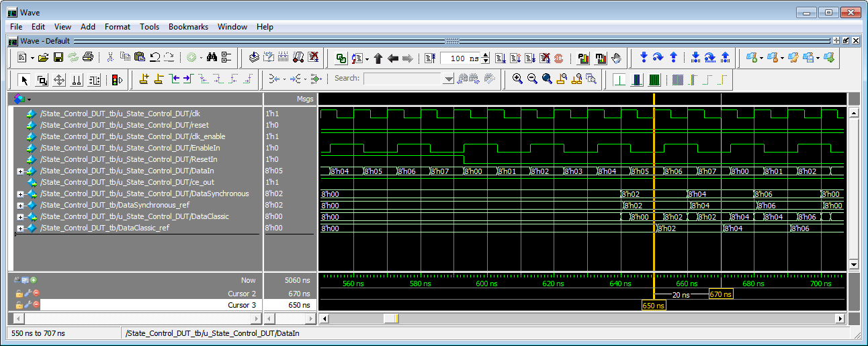The image size is (868, 346).
Task: Click the Zoom Full filled magnifier icon
Action: pos(547,79)
